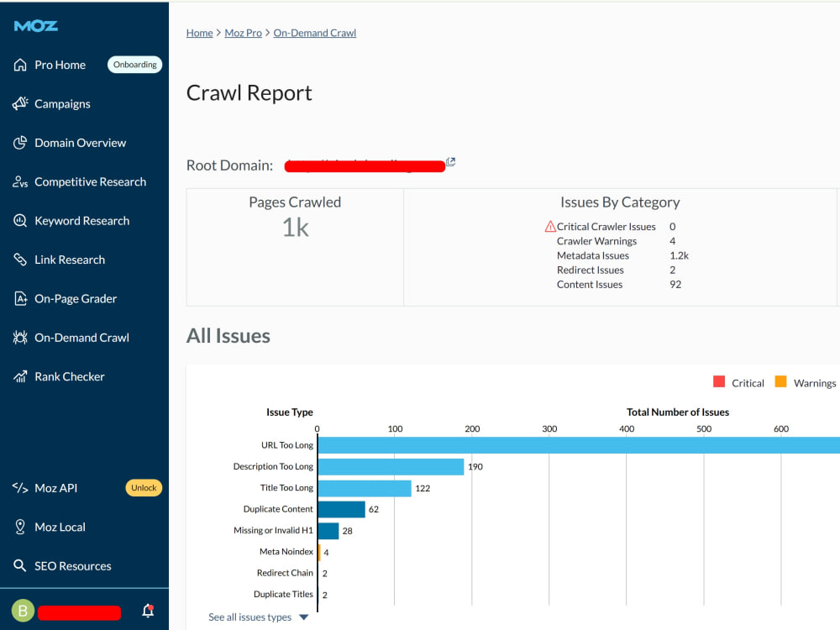
Task: Click the URL Too Long bar
Action: 579,445
